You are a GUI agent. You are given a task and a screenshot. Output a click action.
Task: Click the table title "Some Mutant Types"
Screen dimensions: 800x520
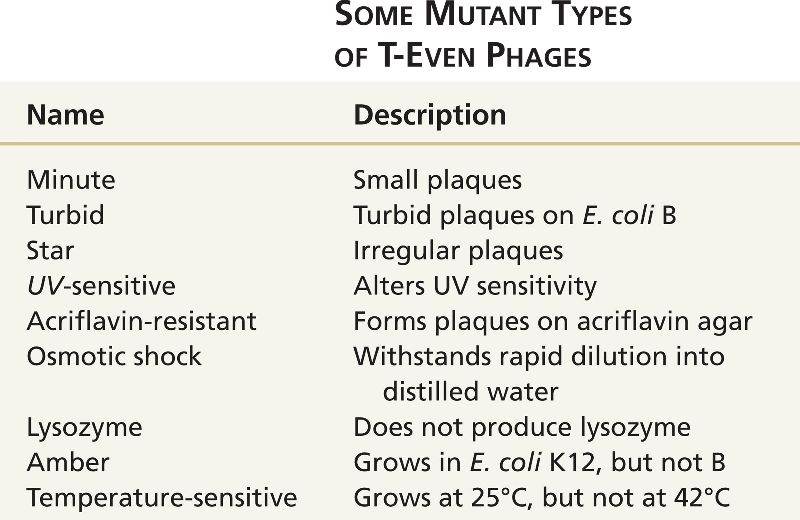(x=483, y=17)
